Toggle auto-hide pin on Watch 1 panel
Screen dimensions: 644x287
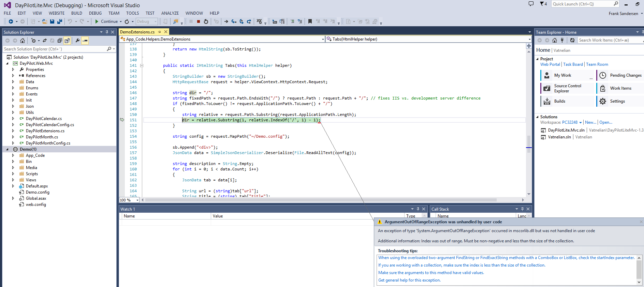click(x=418, y=209)
